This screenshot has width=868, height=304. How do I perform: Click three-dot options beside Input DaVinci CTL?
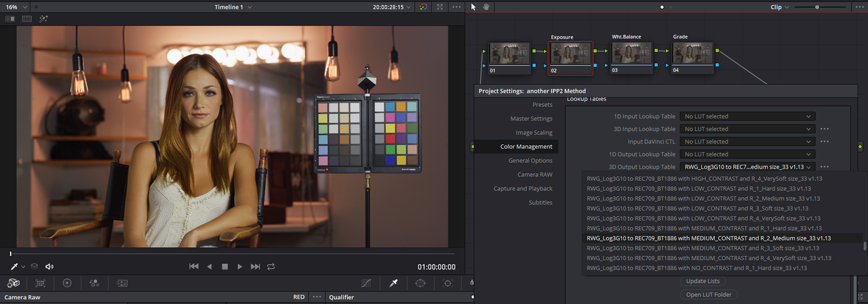tap(825, 142)
